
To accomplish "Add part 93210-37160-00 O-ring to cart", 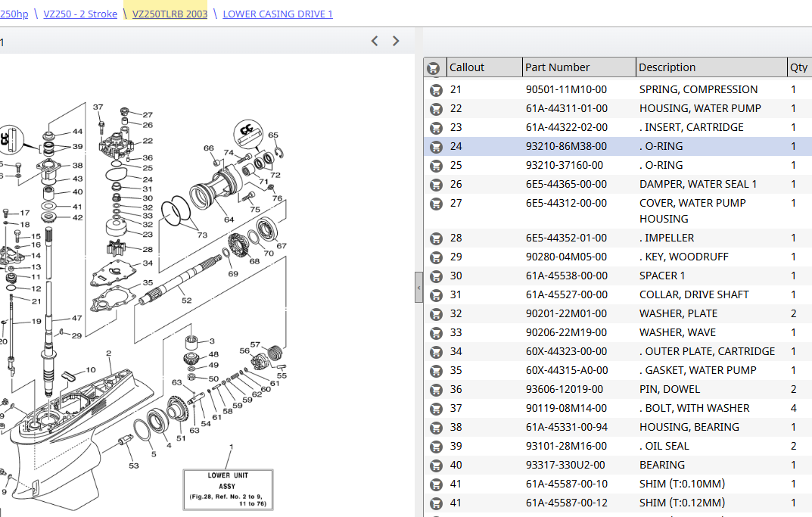I will point(436,166).
